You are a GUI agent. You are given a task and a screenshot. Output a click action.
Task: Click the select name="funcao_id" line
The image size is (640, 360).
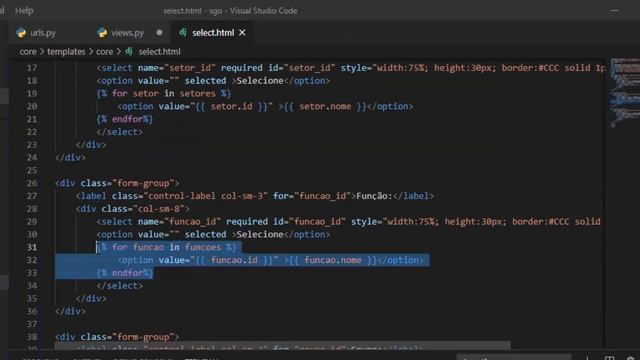349,222
